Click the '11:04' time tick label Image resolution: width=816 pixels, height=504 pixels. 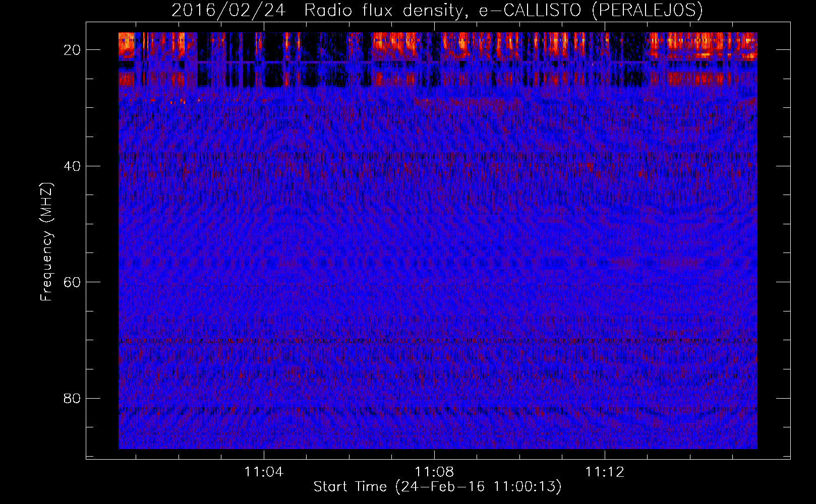click(x=264, y=472)
